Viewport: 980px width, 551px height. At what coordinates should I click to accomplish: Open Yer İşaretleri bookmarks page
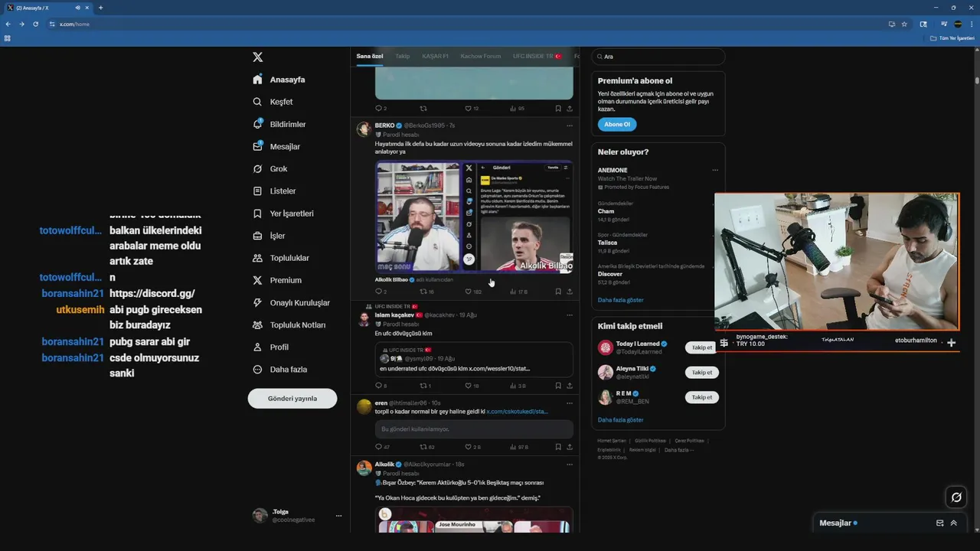tap(283, 214)
